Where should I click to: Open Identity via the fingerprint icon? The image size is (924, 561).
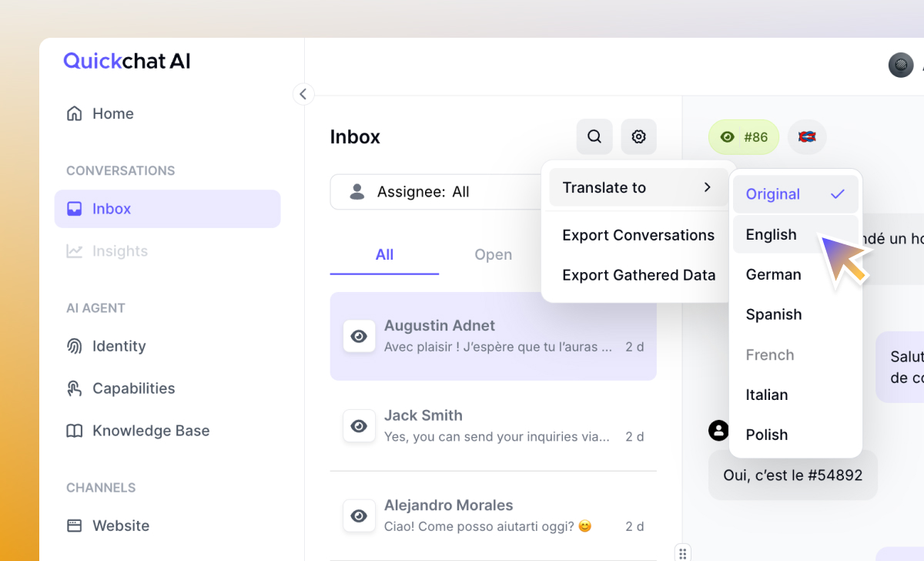[x=75, y=346]
